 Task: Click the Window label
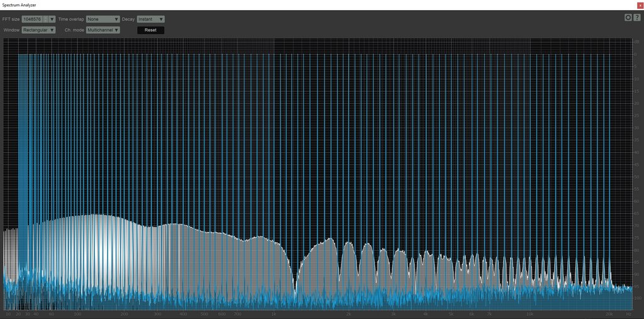pos(11,30)
